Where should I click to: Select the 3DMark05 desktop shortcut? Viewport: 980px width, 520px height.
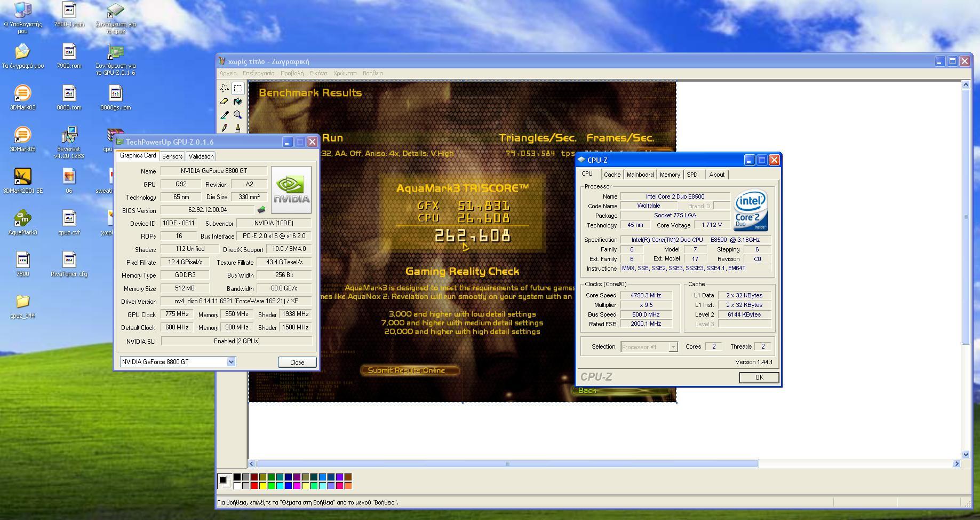tap(22, 139)
